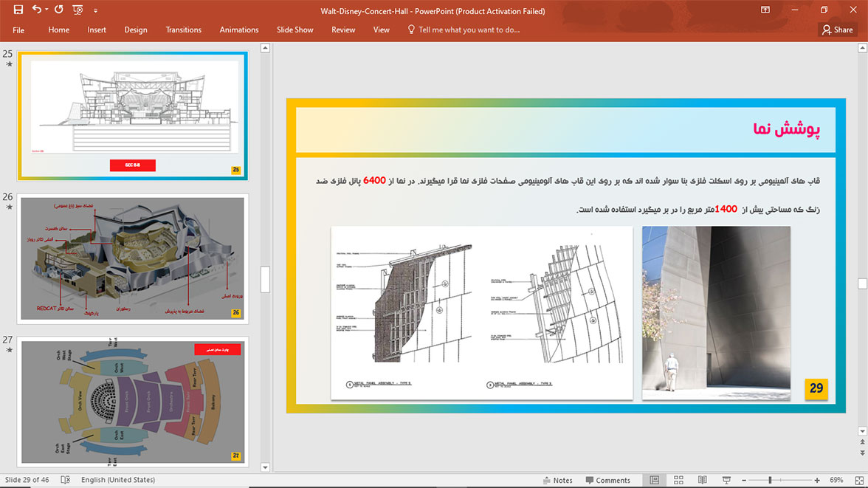Click the animation star under slide 26

(9, 207)
